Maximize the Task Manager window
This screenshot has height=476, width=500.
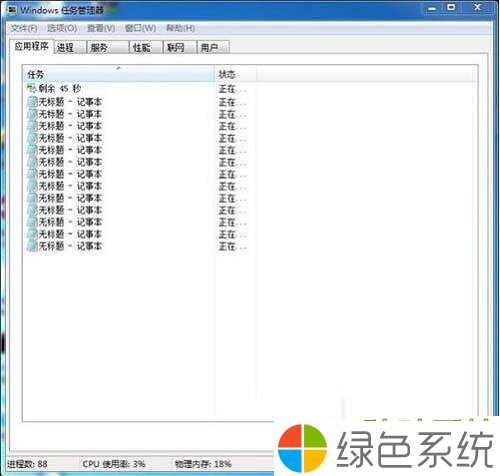pos(451,7)
